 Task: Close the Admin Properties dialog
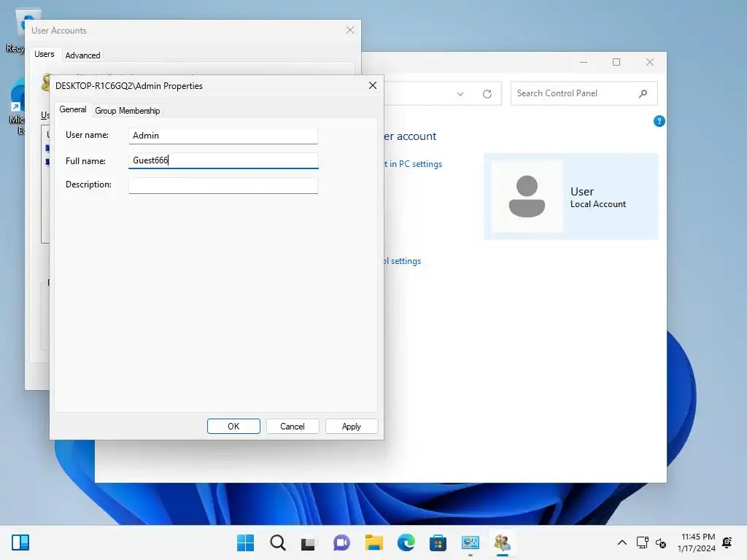tap(373, 85)
